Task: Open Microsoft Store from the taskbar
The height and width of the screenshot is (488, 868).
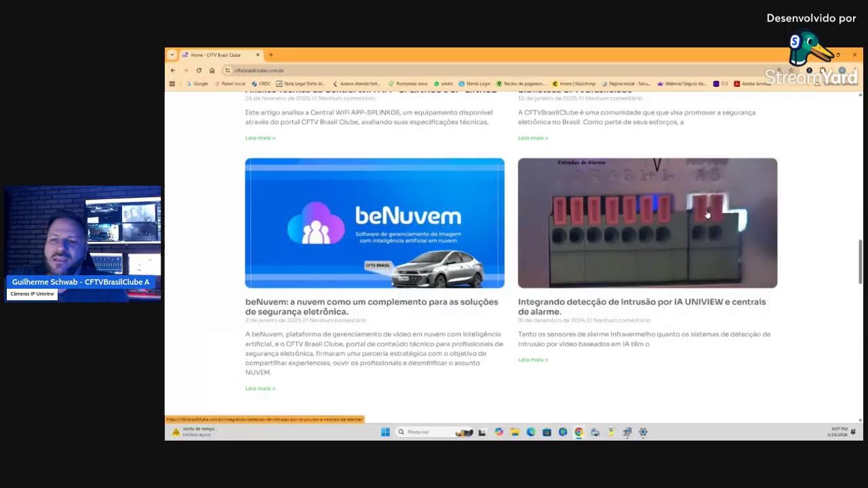Action: click(547, 432)
